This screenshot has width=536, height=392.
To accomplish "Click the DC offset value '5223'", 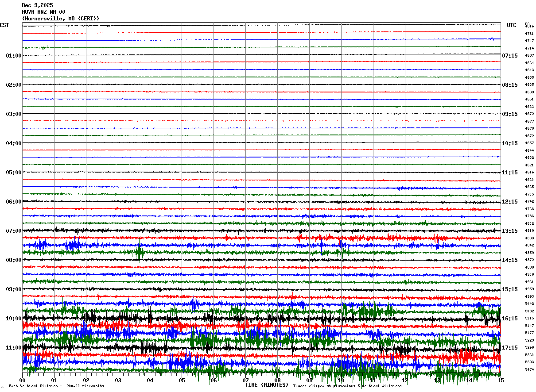I will pos(529,340).
